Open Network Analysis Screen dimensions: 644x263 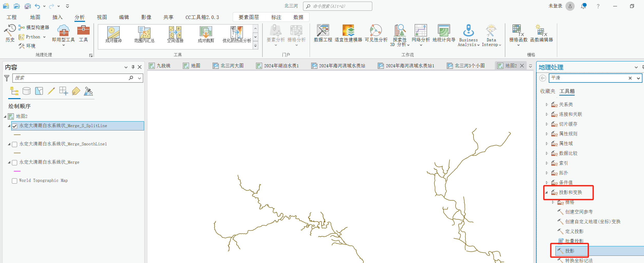421,35
